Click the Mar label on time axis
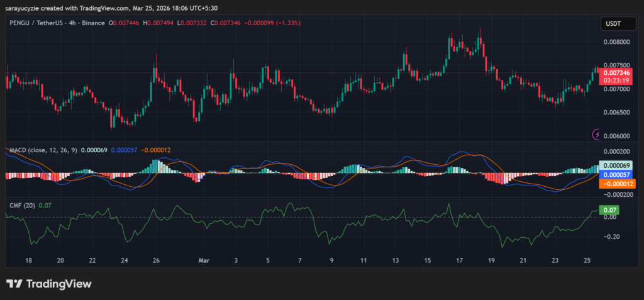The image size is (644, 300). click(204, 259)
